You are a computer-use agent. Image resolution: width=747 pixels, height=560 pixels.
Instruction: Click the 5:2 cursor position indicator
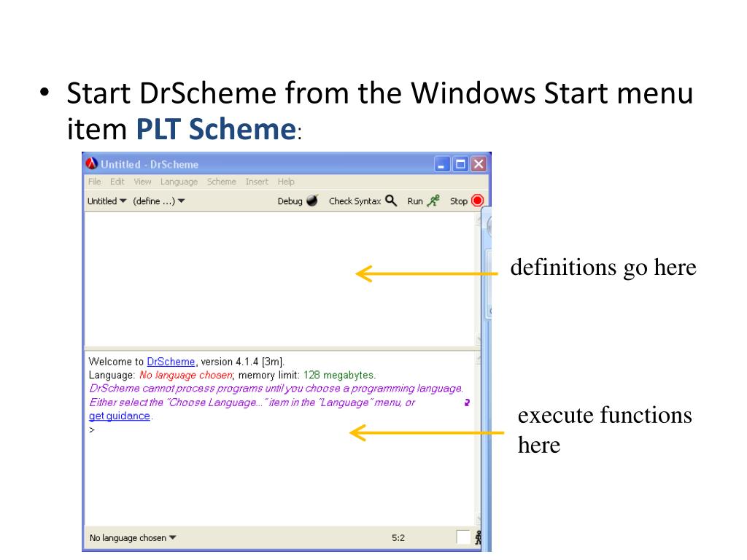[x=398, y=537]
